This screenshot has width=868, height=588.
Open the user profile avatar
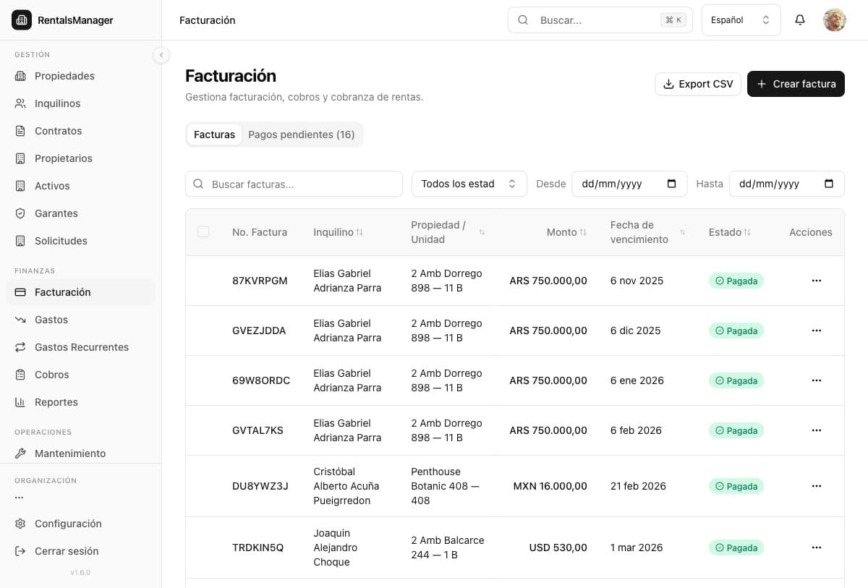[x=834, y=20]
